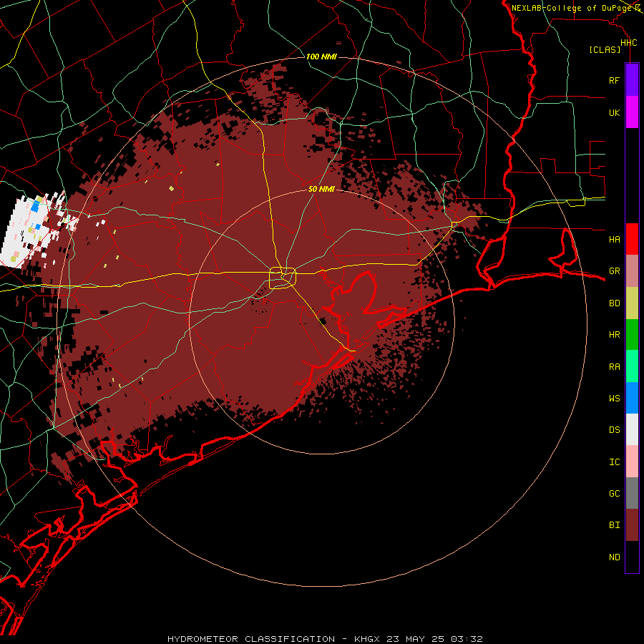Screen dimensions: 644x644
Task: Click the 23 MAY 25 date text
Action: point(416,639)
